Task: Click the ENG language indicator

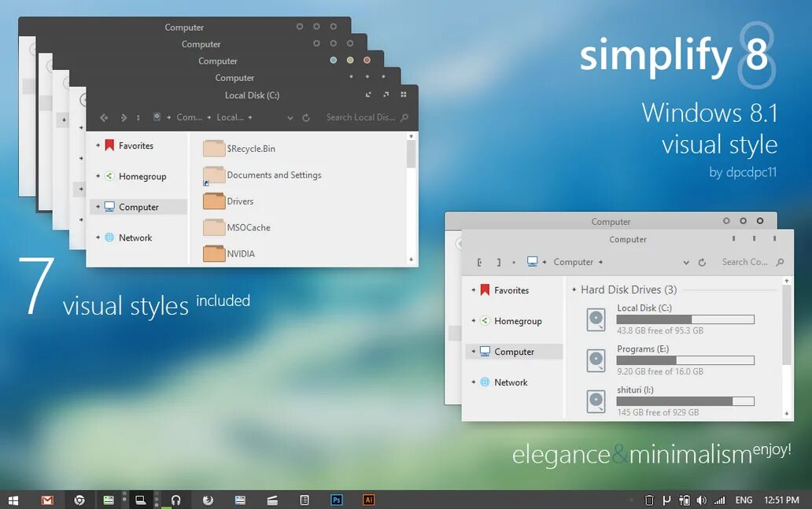Action: 744,500
